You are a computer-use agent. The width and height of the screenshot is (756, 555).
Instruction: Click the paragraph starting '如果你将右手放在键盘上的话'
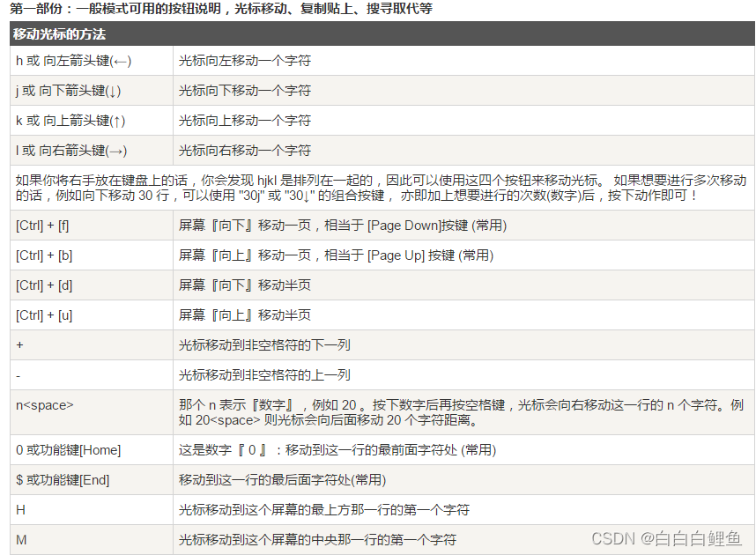pyautogui.click(x=381, y=188)
